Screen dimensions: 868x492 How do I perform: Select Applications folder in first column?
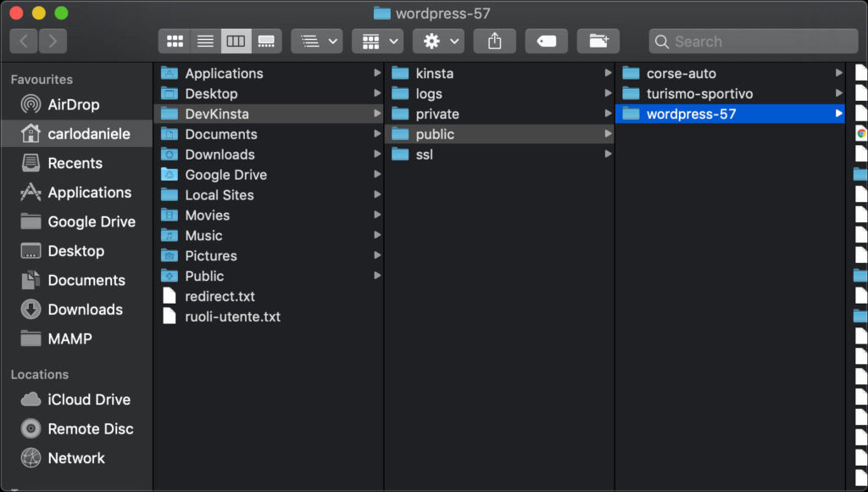(x=269, y=73)
